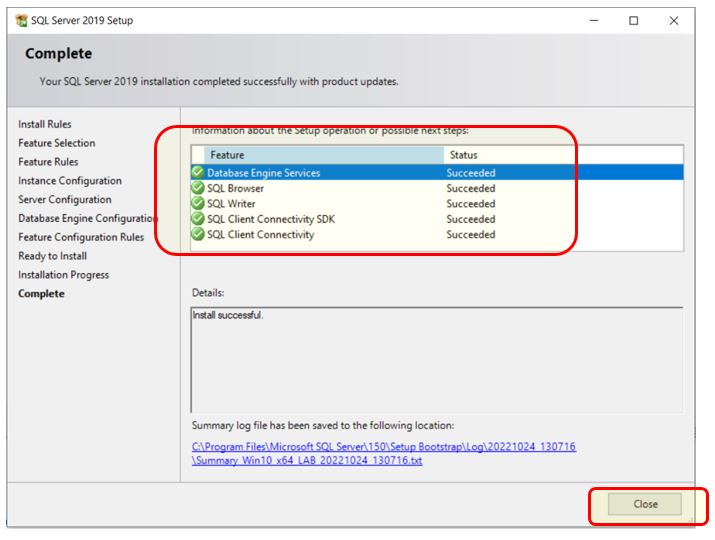Viewport: 715px width, 540px height.
Task: Click the Feature column header
Action: point(324,155)
